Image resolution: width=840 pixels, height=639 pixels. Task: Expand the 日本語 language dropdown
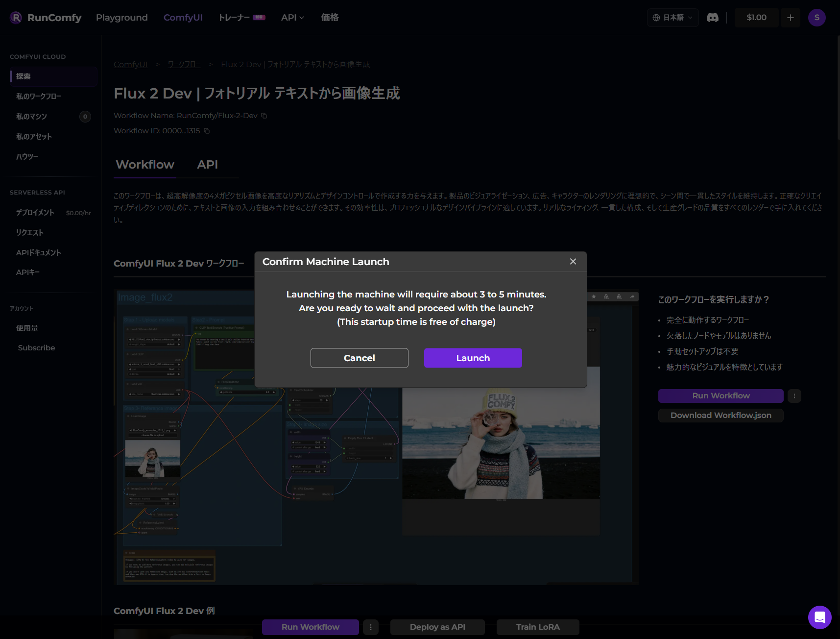pyautogui.click(x=672, y=18)
